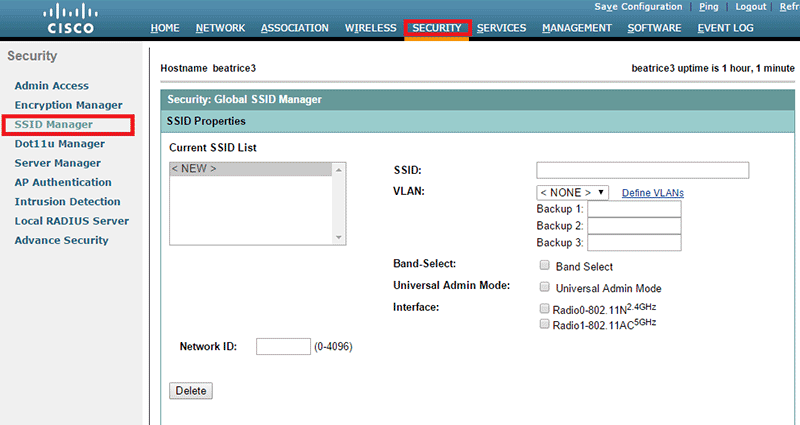Click the Cisco logo
Screen dimensions: 800x425
click(70, 19)
